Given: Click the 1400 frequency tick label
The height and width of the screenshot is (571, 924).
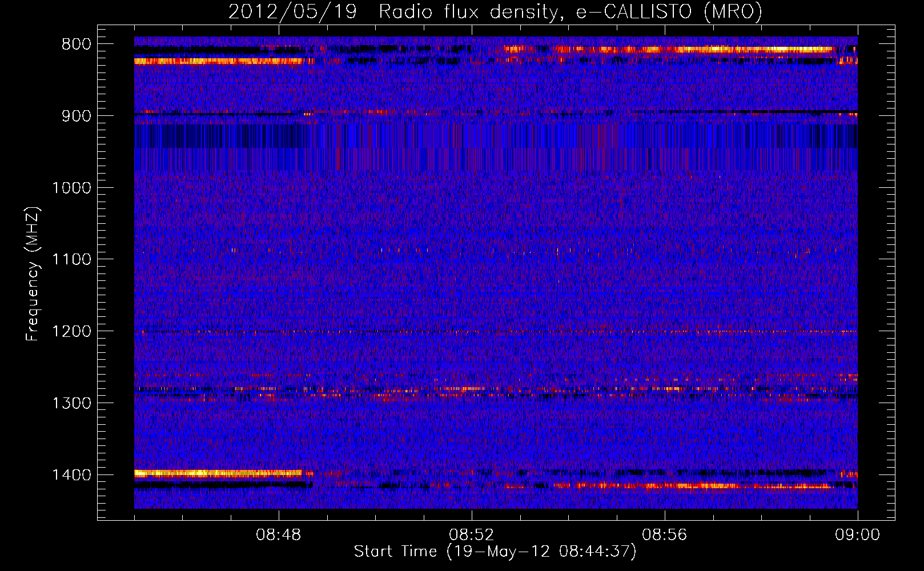Looking at the screenshot, I should (72, 475).
